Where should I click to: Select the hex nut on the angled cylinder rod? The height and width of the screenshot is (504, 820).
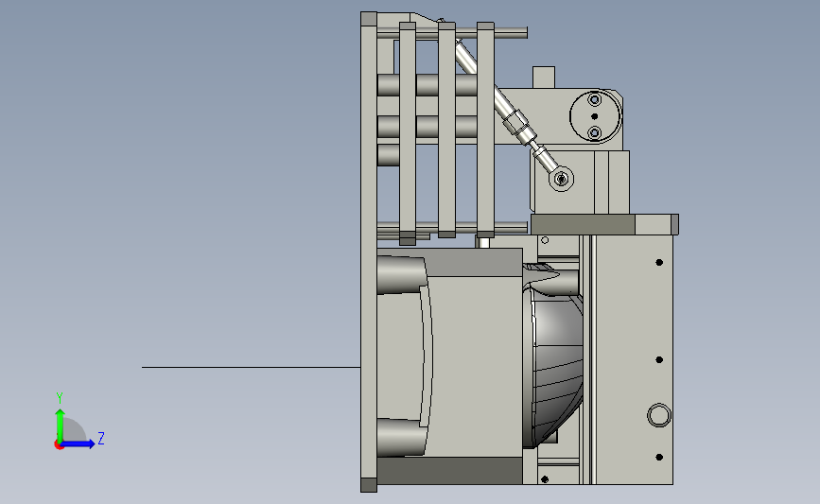[x=515, y=121]
